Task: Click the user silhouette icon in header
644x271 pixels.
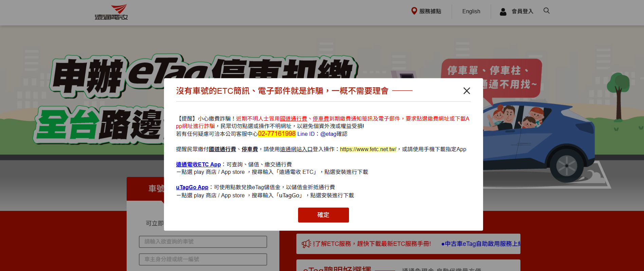Action: click(x=503, y=12)
